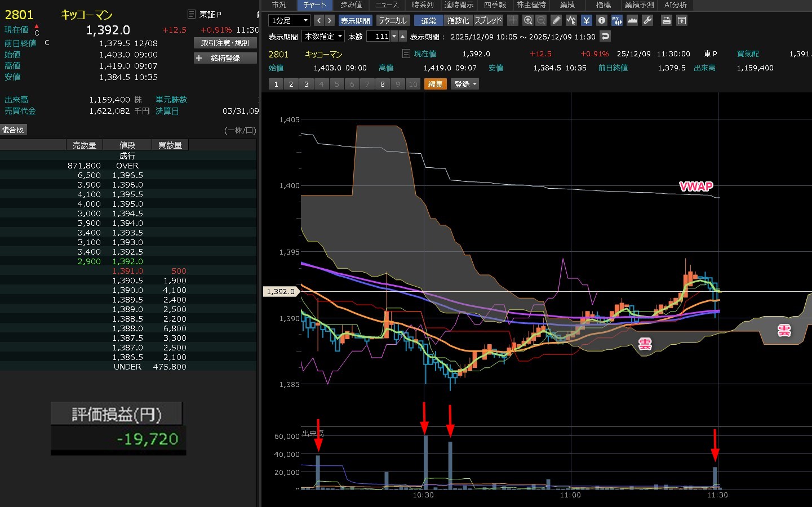Switch to the 歩み値 tab
Viewport: 812px width, 507px height.
(x=351, y=5)
